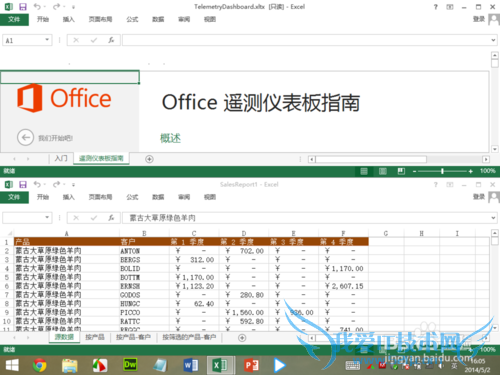Open PowerPoint from taskbar

point(251,365)
